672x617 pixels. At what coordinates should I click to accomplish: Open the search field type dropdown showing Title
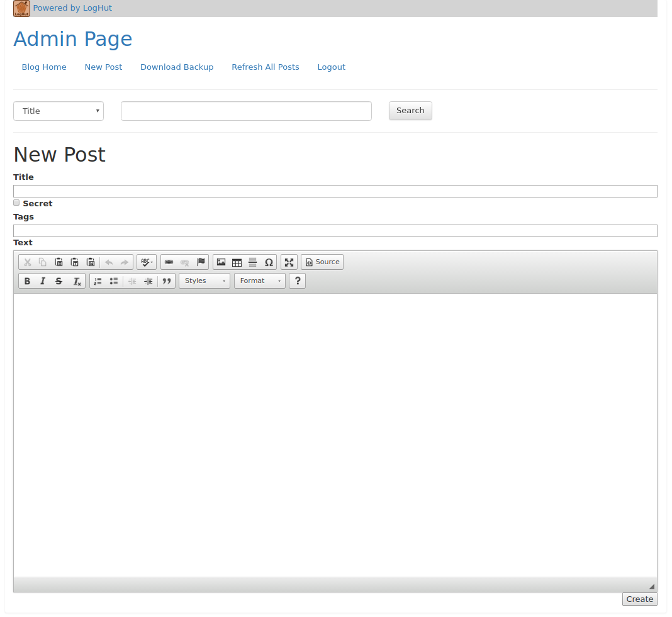(x=58, y=111)
